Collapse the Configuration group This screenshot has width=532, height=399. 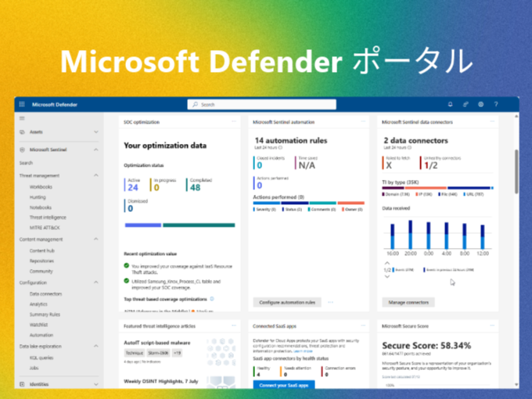(96, 282)
